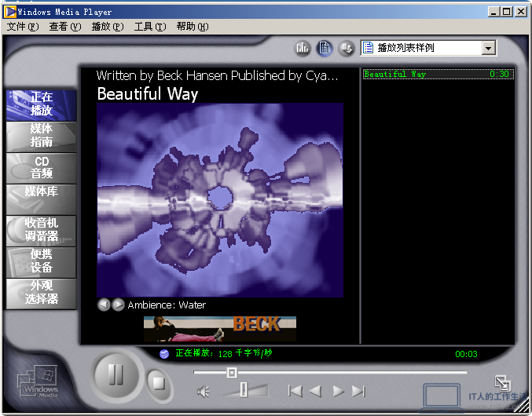This screenshot has width=532, height=416.
Task: Skip to previous track button
Action: (295, 391)
